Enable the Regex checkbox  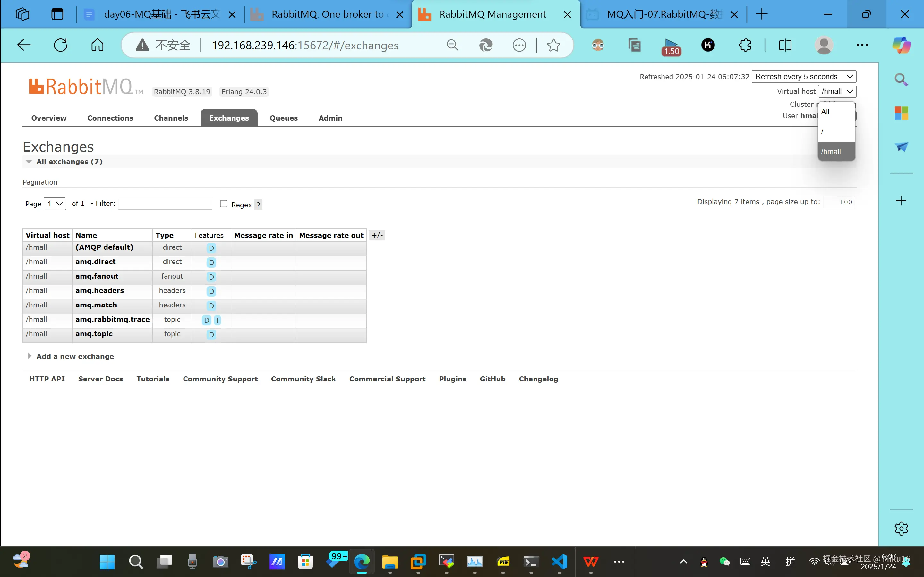pos(224,204)
